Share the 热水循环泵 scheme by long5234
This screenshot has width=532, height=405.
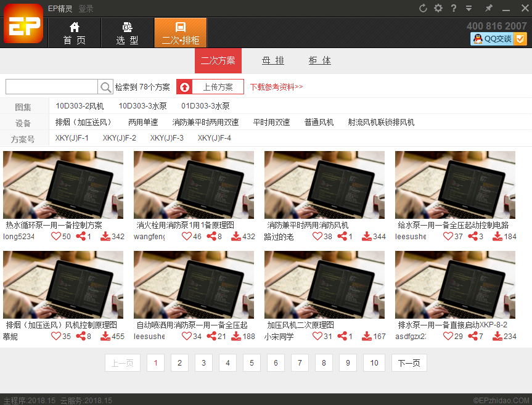click(81, 236)
